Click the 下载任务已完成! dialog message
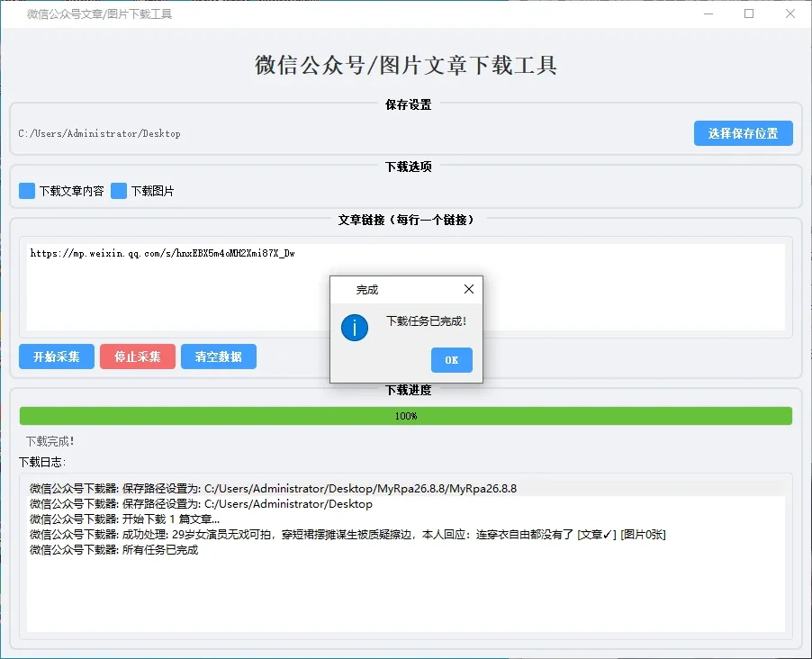This screenshot has width=812, height=659. coord(426,321)
